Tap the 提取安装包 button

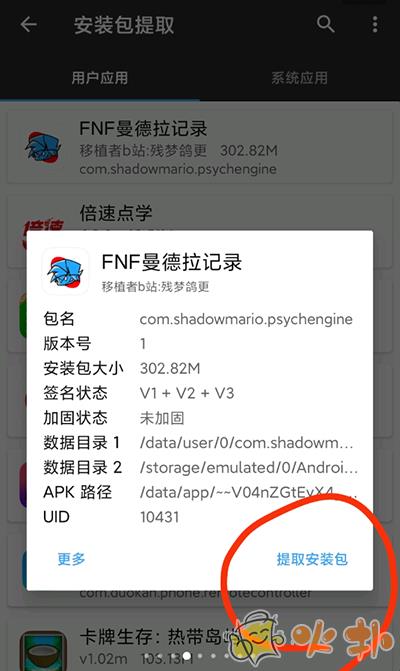tap(312, 559)
